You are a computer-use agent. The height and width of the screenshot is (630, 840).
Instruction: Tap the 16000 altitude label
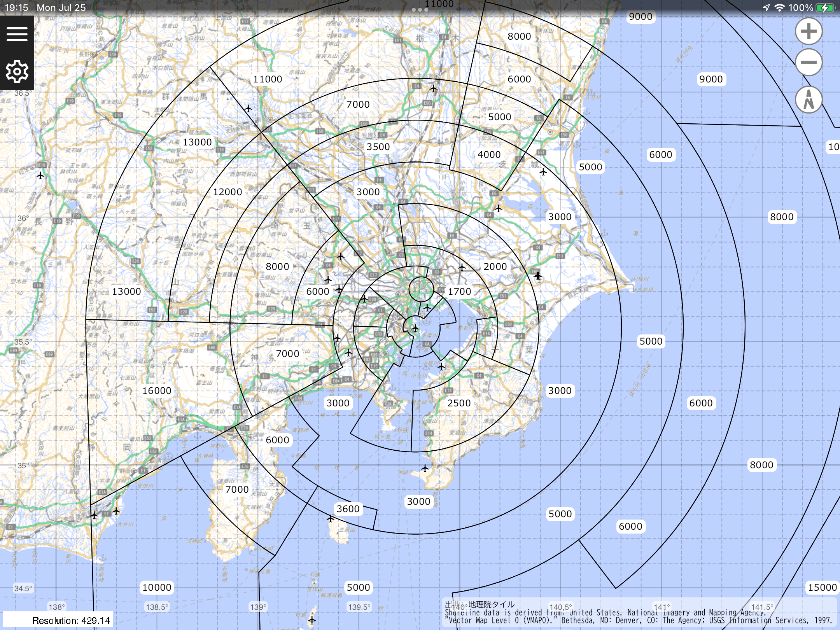click(x=157, y=390)
